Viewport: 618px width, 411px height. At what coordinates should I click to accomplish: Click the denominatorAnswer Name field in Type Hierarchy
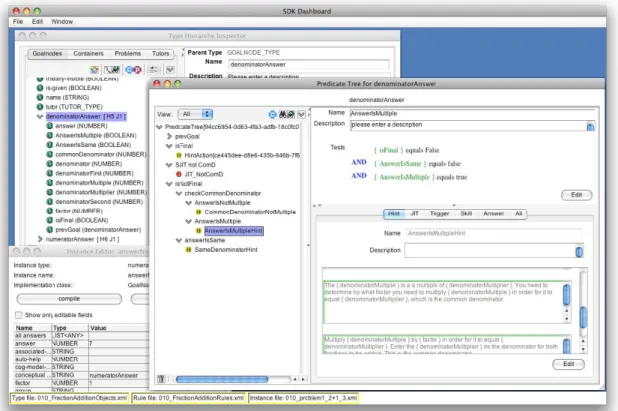point(309,64)
